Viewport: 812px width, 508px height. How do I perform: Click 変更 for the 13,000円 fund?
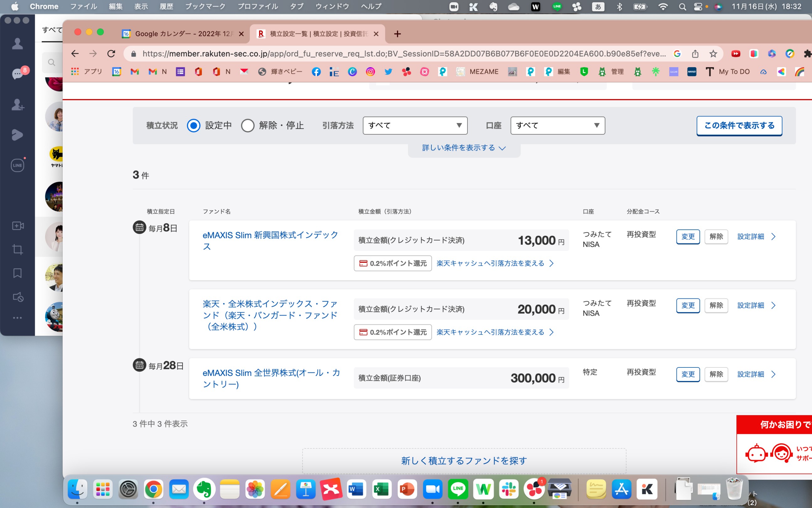(688, 237)
